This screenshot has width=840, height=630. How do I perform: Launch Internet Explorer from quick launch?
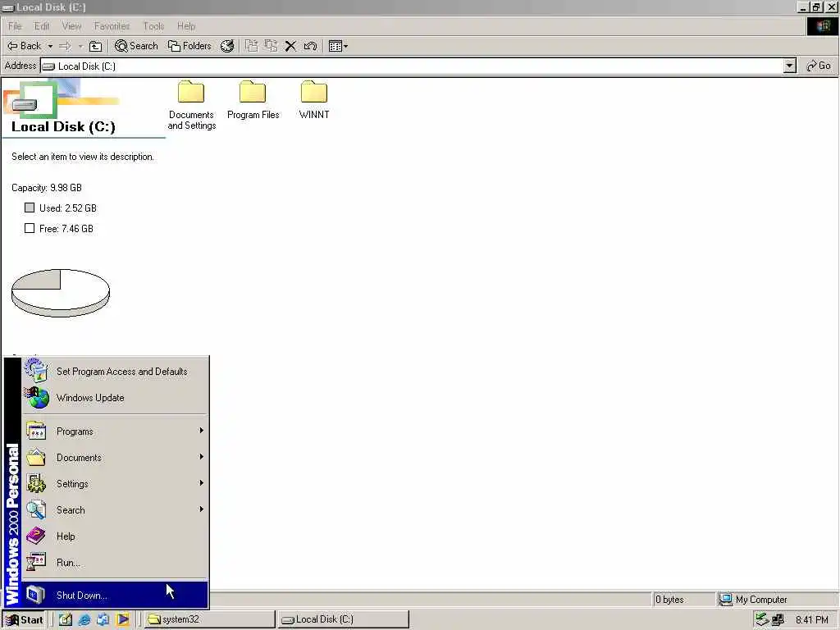coord(84,619)
